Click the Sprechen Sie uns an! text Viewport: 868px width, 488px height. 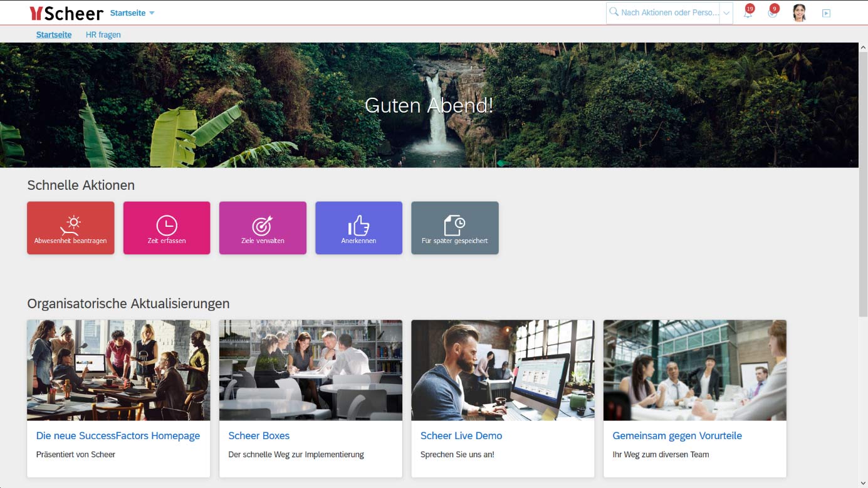click(458, 454)
